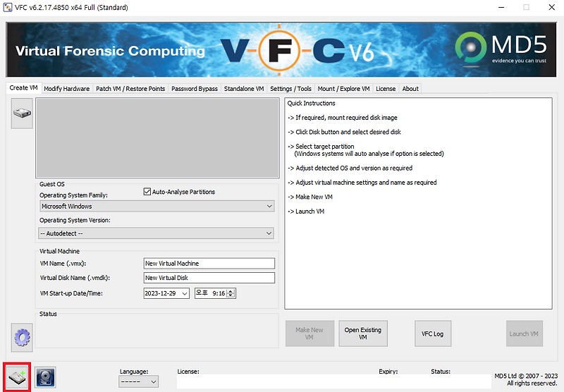The width and height of the screenshot is (564, 392).
Task: Minimize the VFC window
Action: tap(501, 7)
